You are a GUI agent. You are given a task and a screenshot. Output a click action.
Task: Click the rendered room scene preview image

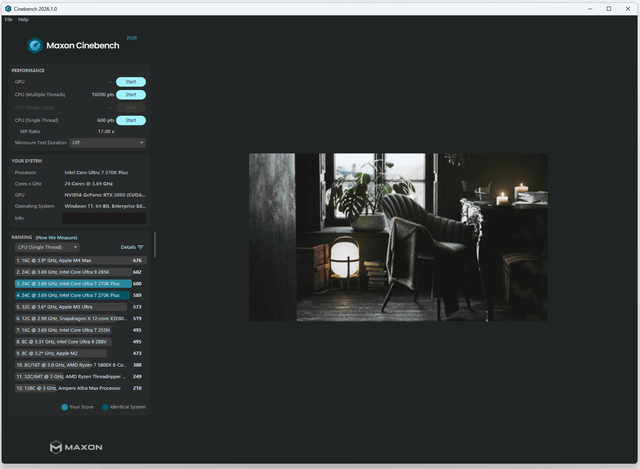(x=398, y=237)
